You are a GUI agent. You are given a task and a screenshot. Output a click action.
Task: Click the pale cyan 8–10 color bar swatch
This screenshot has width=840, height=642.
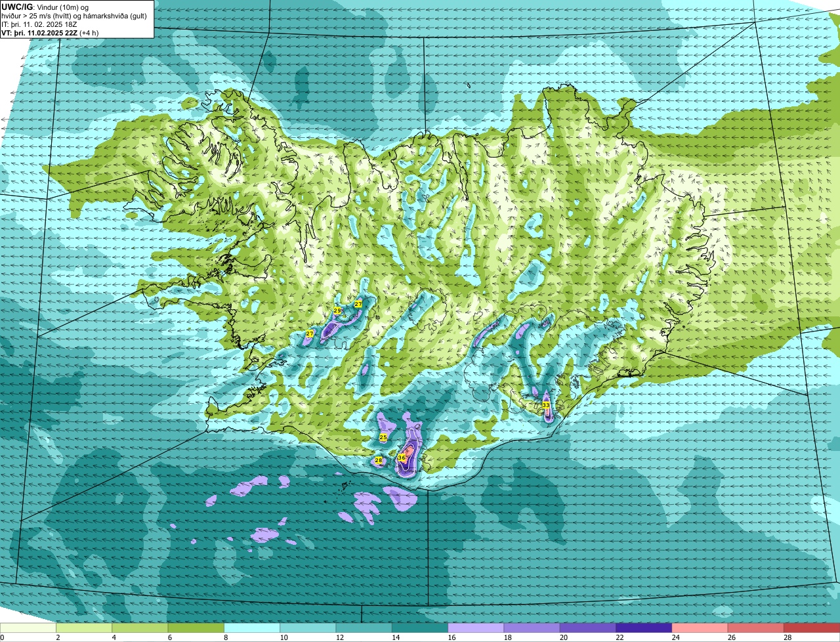(x=252, y=628)
